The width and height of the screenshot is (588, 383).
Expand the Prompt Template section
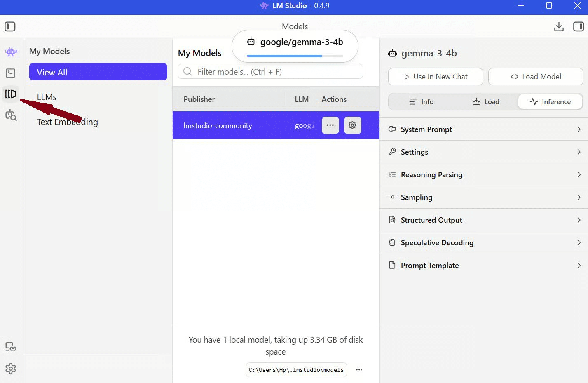pos(484,266)
